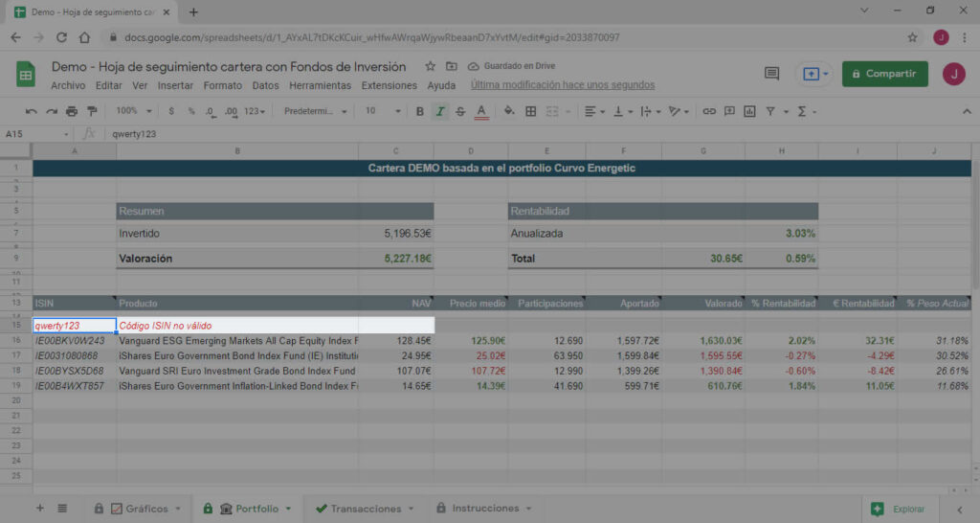The height and width of the screenshot is (523, 980).
Task: Go to Sheets home icon
Action: point(26,74)
